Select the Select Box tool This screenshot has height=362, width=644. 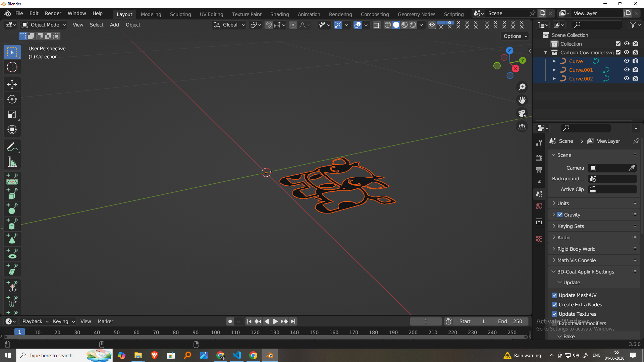[x=12, y=52]
